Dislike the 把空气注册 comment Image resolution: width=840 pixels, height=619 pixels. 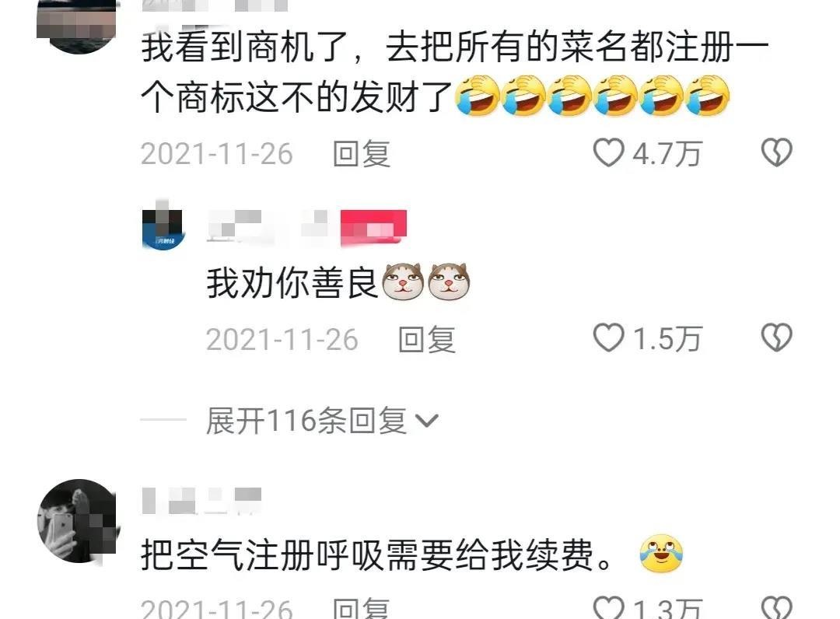[777, 608]
